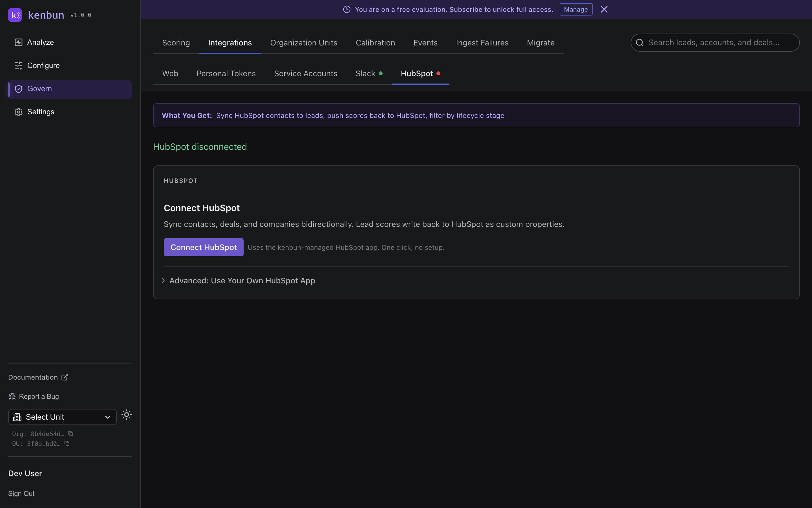
Task: Click the v1.0.0 version label
Action: (x=81, y=15)
